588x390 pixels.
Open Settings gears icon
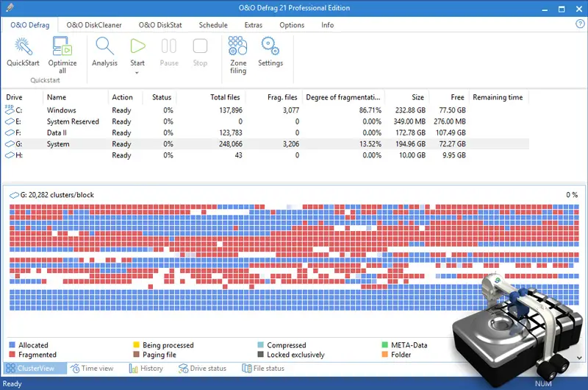coord(270,46)
